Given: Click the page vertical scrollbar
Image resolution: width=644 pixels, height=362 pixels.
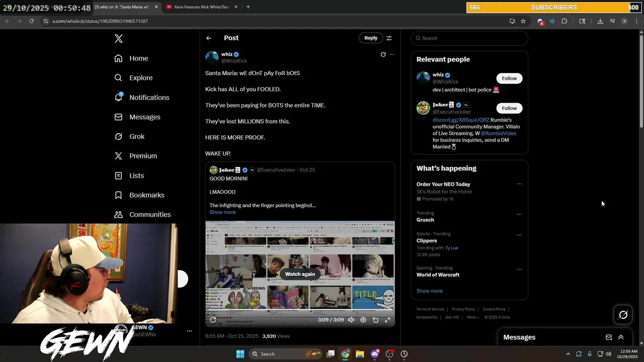Looking at the screenshot, I should tap(641, 80).
